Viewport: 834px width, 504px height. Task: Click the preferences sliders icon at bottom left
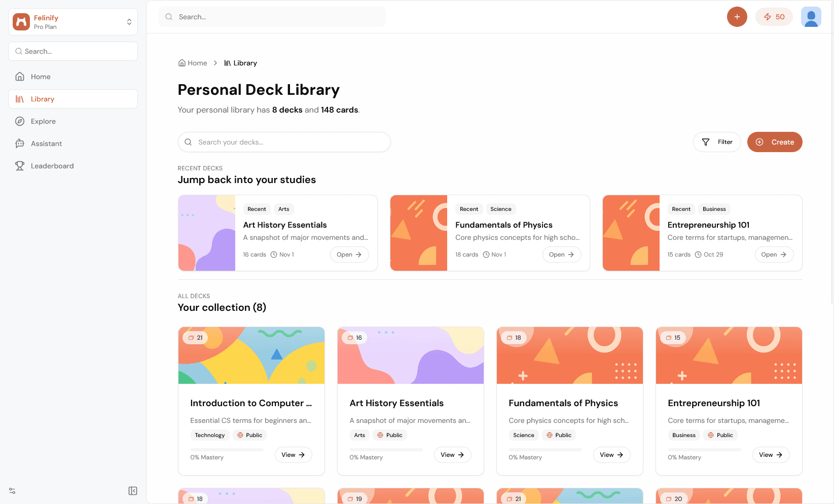point(11,491)
